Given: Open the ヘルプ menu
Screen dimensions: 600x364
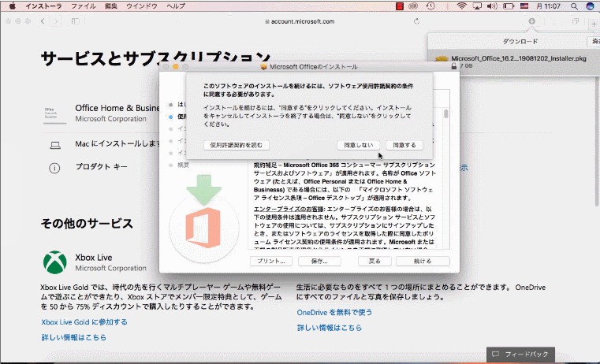Looking at the screenshot, I should (x=176, y=6).
